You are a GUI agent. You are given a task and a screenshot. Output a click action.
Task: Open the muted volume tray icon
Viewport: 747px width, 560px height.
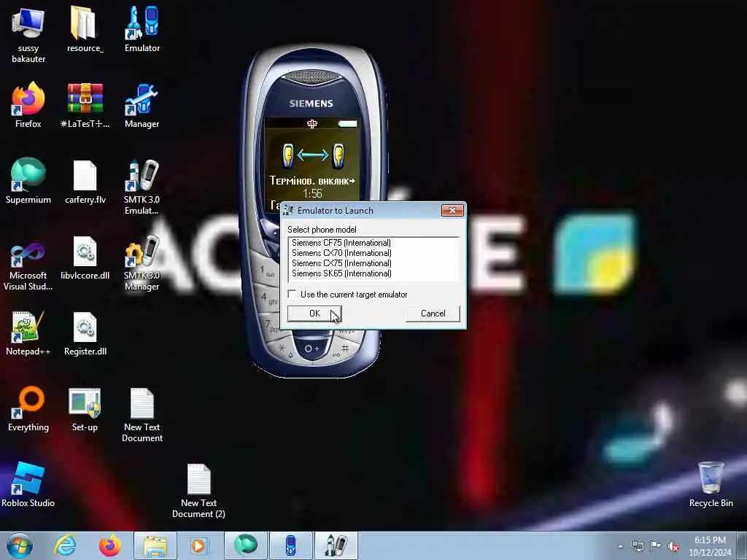tap(673, 546)
